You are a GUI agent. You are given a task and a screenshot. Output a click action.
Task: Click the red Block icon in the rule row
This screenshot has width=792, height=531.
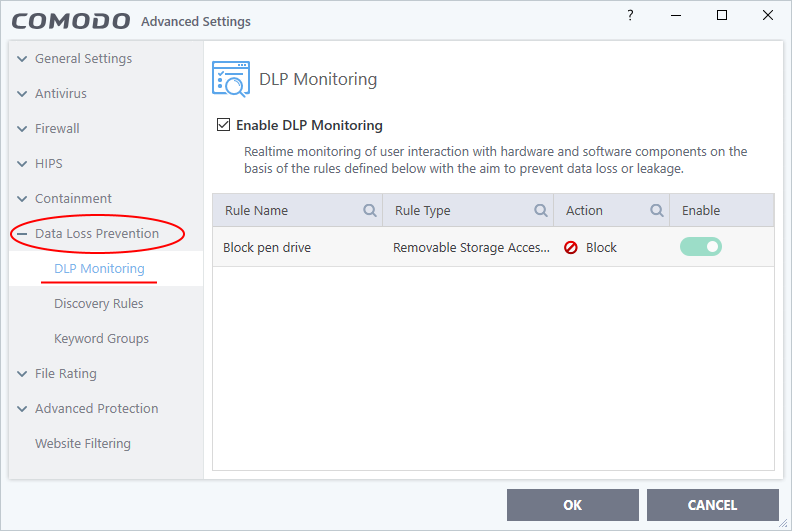571,248
